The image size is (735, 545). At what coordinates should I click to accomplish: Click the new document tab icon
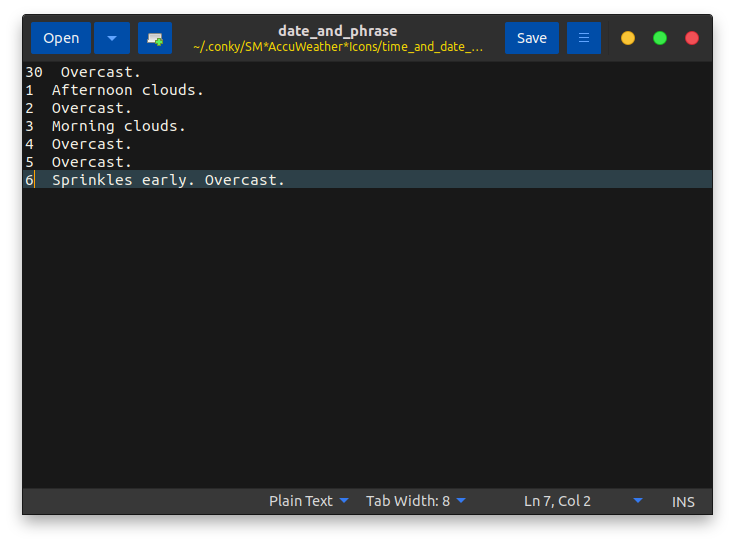point(155,38)
